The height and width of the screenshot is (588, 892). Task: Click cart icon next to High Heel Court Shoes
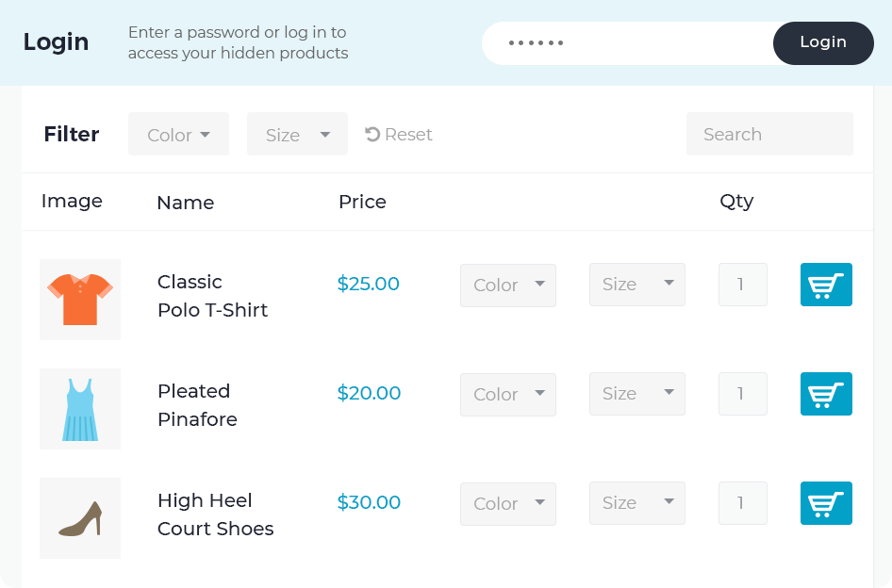tap(826, 503)
